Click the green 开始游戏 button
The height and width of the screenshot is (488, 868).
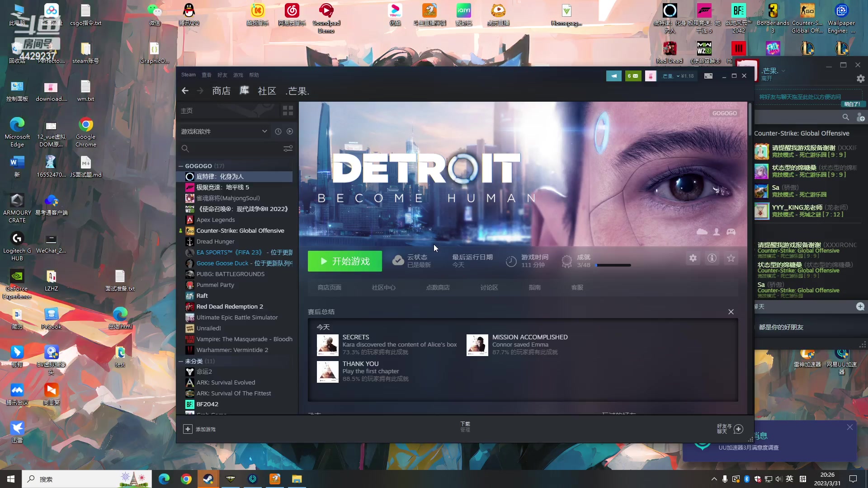tap(345, 261)
